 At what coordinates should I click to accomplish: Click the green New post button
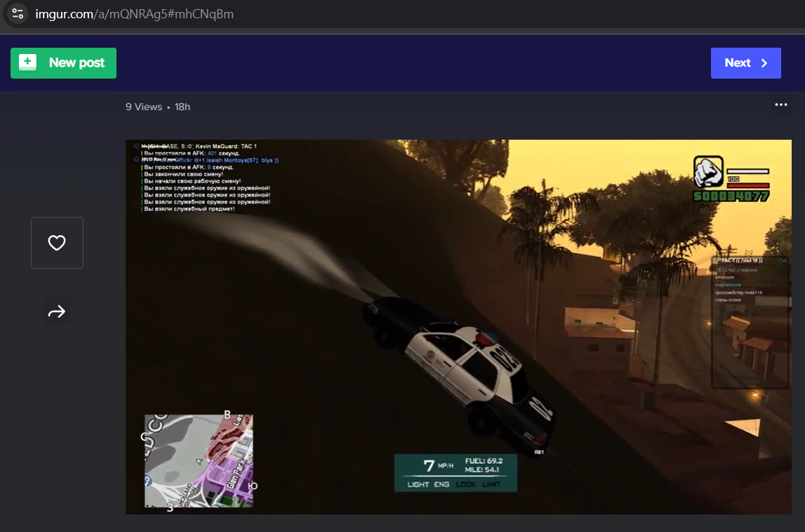[x=63, y=63]
